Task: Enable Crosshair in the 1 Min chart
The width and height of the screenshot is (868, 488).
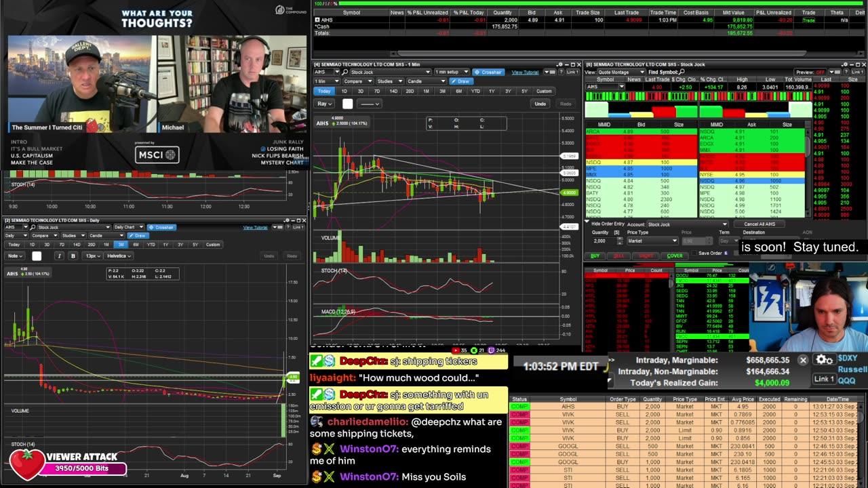Action: point(488,72)
